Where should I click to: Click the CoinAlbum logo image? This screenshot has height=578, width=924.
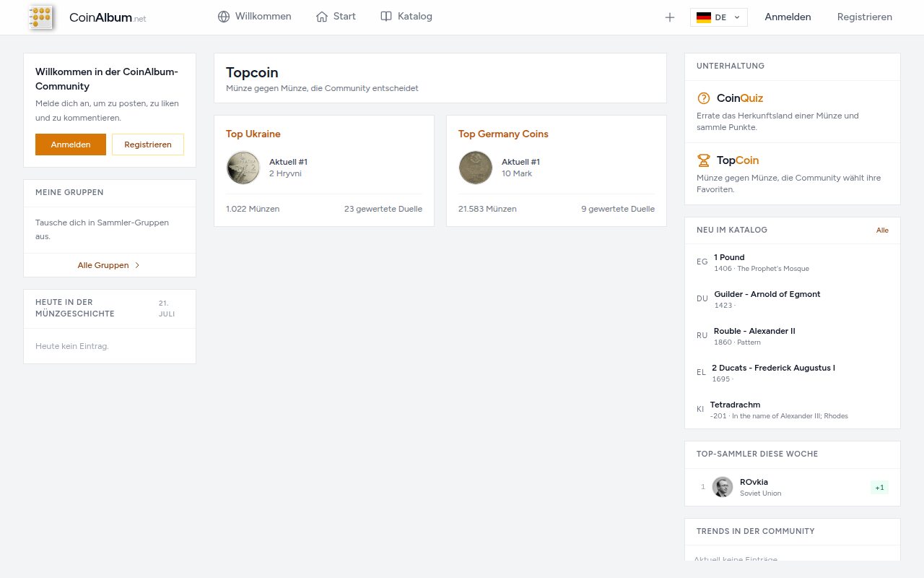point(41,17)
